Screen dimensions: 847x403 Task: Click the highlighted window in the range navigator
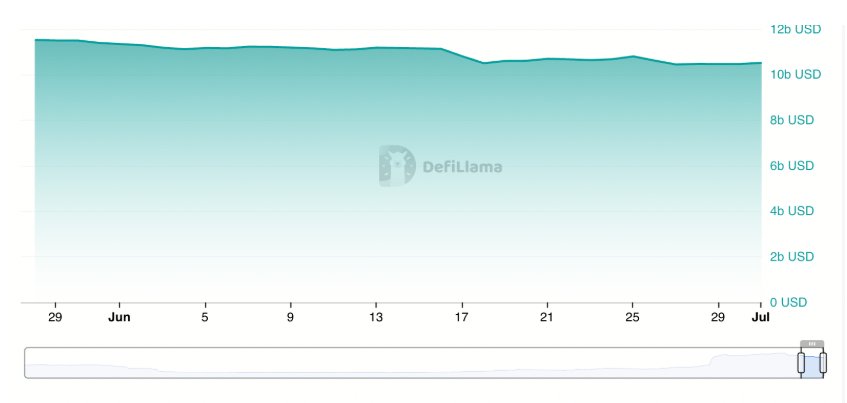[812, 363]
